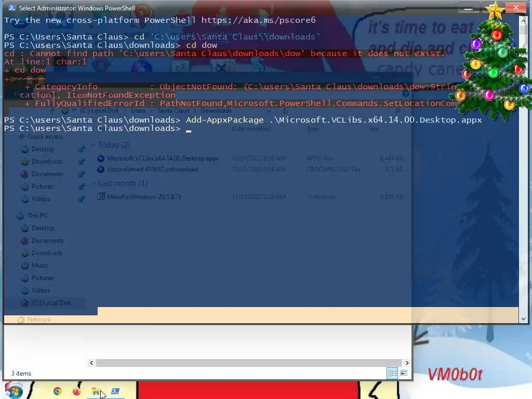
Task: Select file name MesaForWindows-20.1.8.7z
Action: 144,197
